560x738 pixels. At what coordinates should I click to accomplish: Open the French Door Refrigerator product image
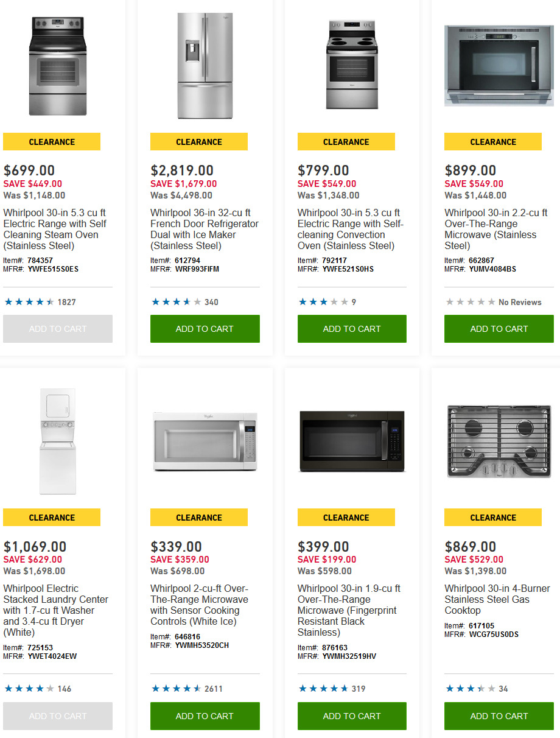[205, 66]
